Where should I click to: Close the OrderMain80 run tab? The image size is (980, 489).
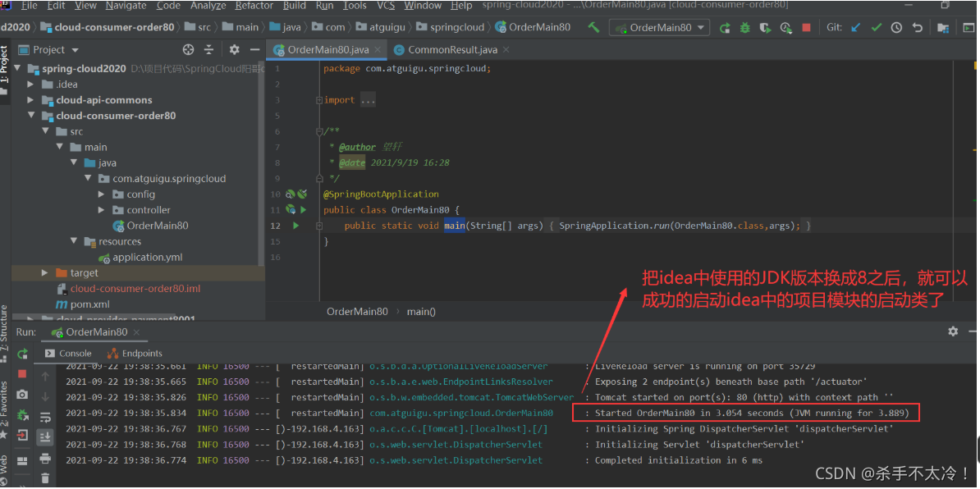point(136,332)
